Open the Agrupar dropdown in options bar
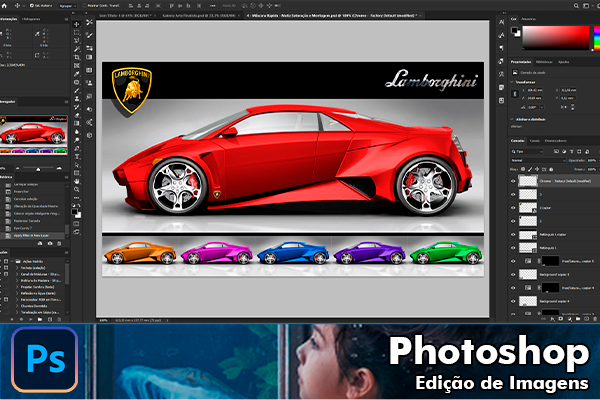 pyautogui.click(x=67, y=6)
